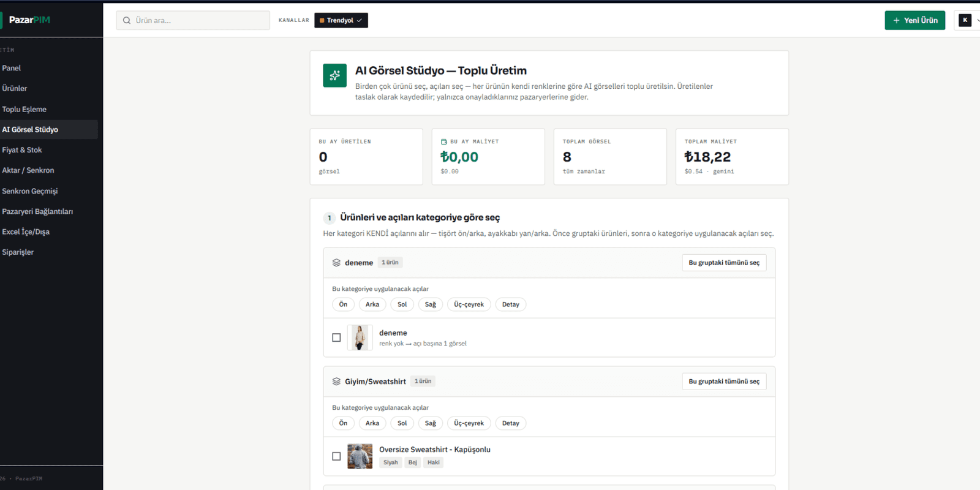Click the layers icon beside Giyim/Sweatshirt
The height and width of the screenshot is (490, 980).
(x=336, y=382)
